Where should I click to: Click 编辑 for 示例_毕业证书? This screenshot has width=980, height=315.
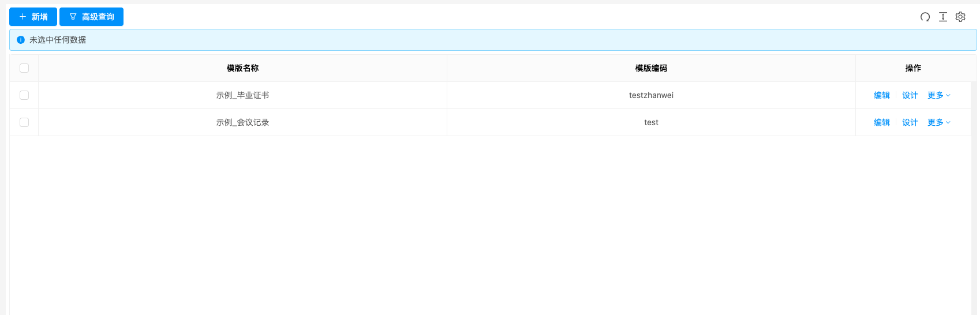tap(882, 95)
